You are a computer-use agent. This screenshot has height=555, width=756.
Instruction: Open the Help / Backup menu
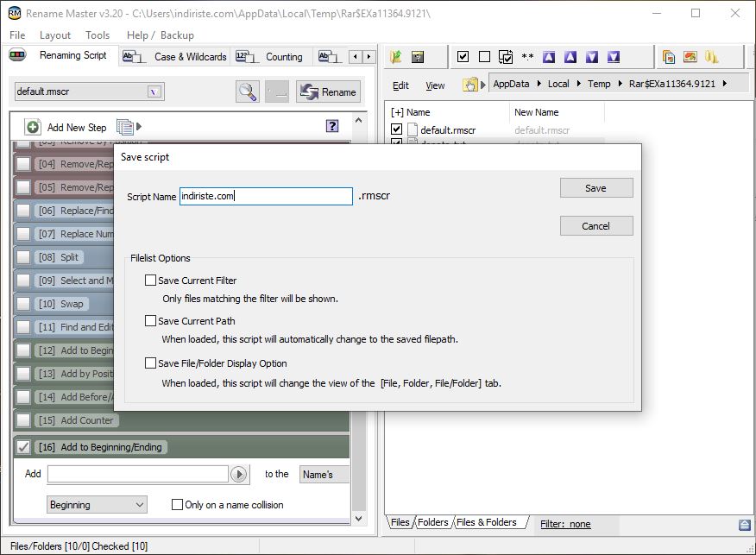pyautogui.click(x=160, y=35)
